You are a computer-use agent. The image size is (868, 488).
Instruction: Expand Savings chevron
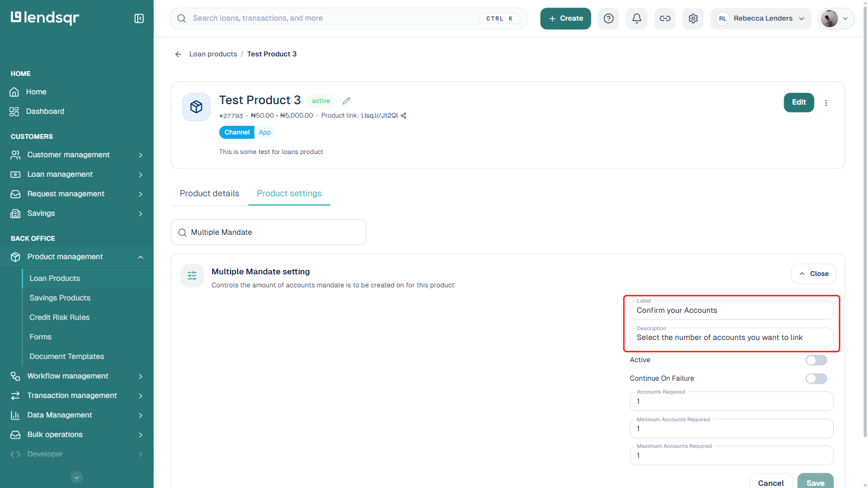click(141, 214)
